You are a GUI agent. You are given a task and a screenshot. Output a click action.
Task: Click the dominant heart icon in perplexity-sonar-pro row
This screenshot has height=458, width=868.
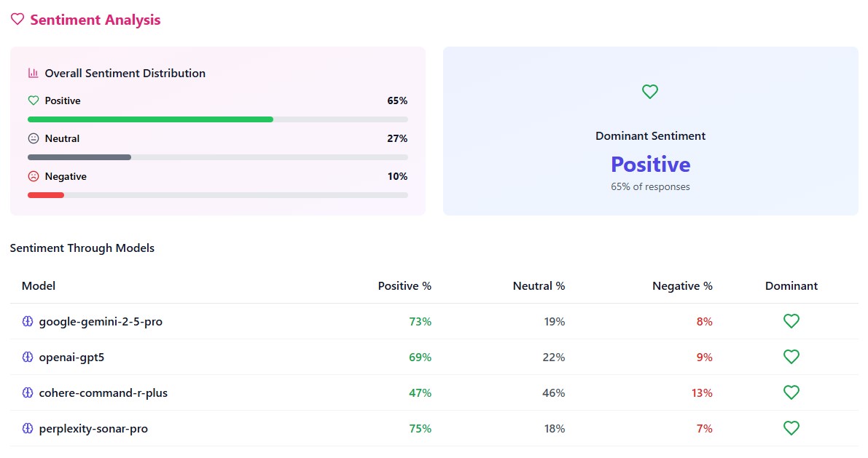point(791,428)
